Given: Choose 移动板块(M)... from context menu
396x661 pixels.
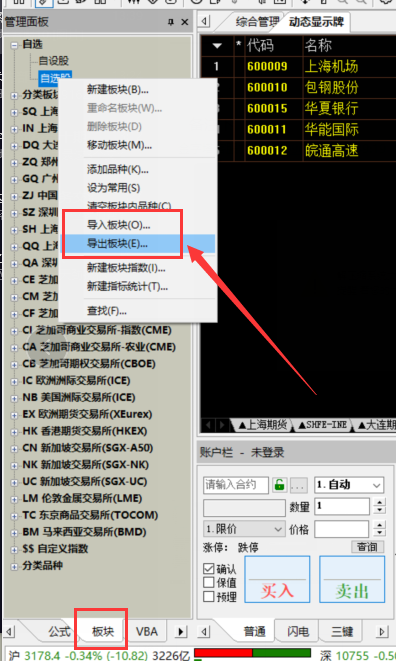Looking at the screenshot, I should pos(119,145).
